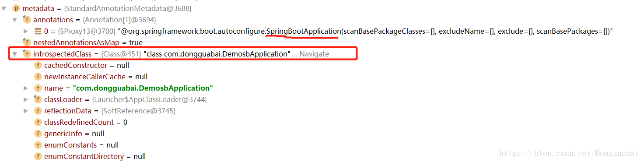The width and height of the screenshot is (644, 162).
Task: Click the Navigate link beside DemosbApplication class
Action: 314,54
